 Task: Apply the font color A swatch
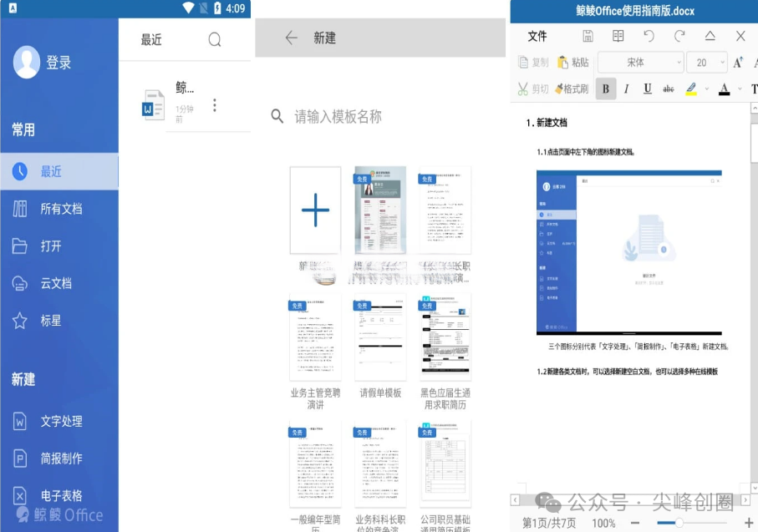point(725,89)
